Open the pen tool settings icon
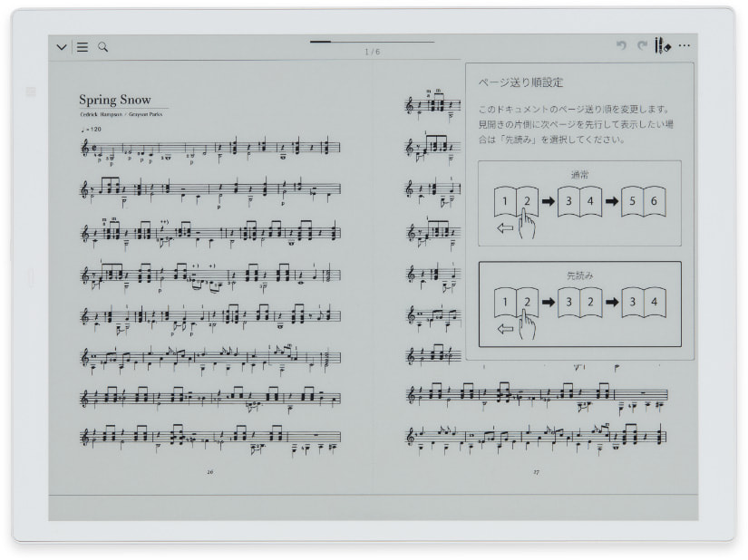748x560 pixels. (662, 46)
